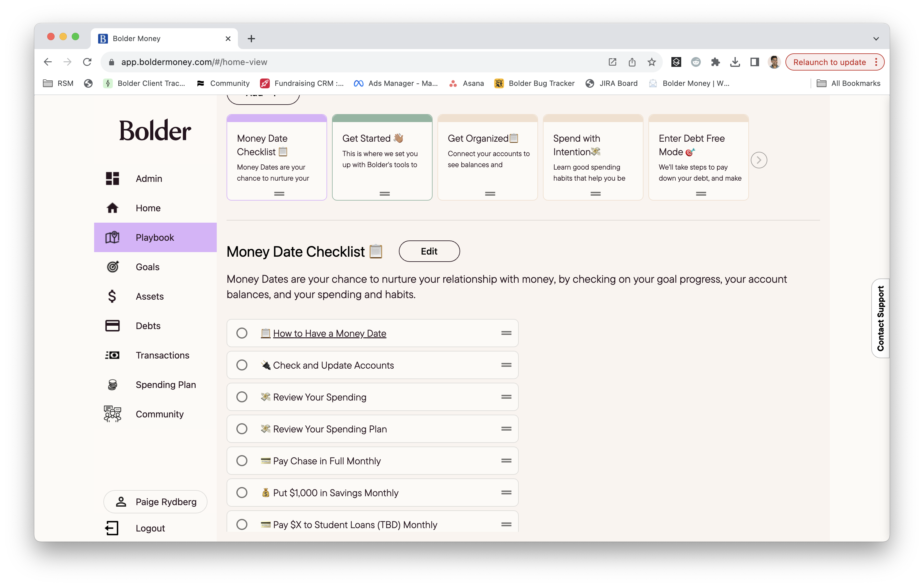Tick the Review Your Spending Plan circle
The image size is (924, 587).
(242, 429)
